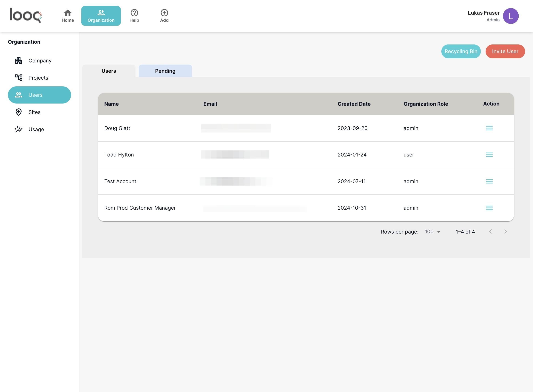This screenshot has width=533, height=392.
Task: Open the Recycling Bin
Action: click(461, 51)
